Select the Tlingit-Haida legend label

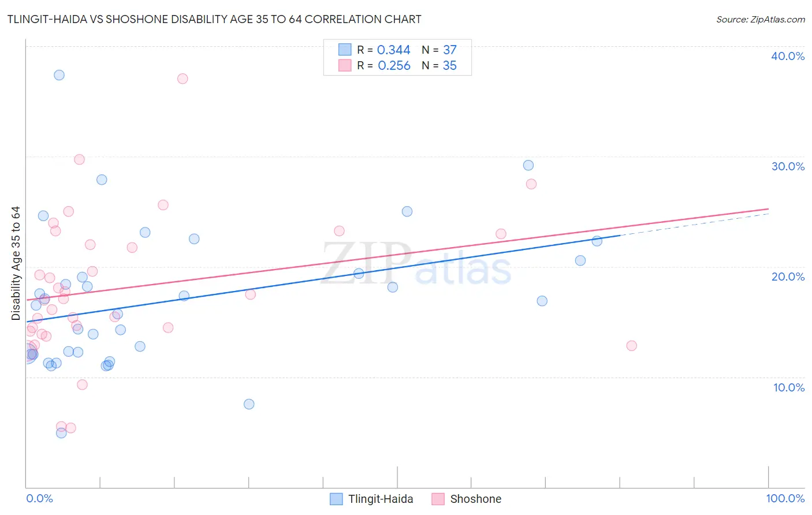(x=381, y=499)
